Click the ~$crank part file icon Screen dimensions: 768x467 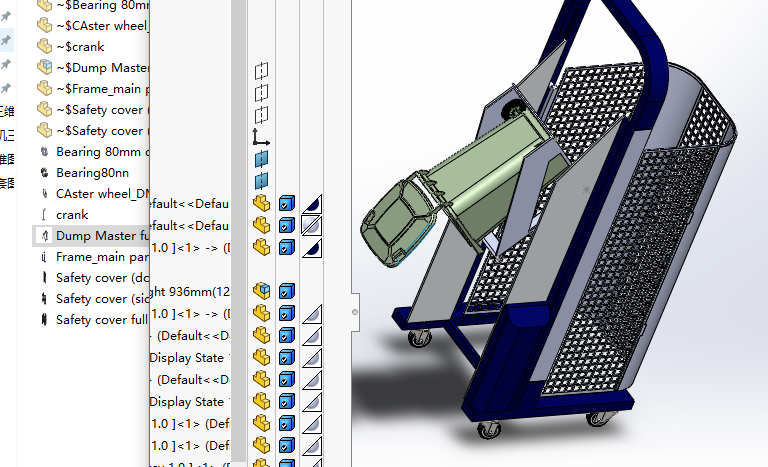pyautogui.click(x=45, y=46)
